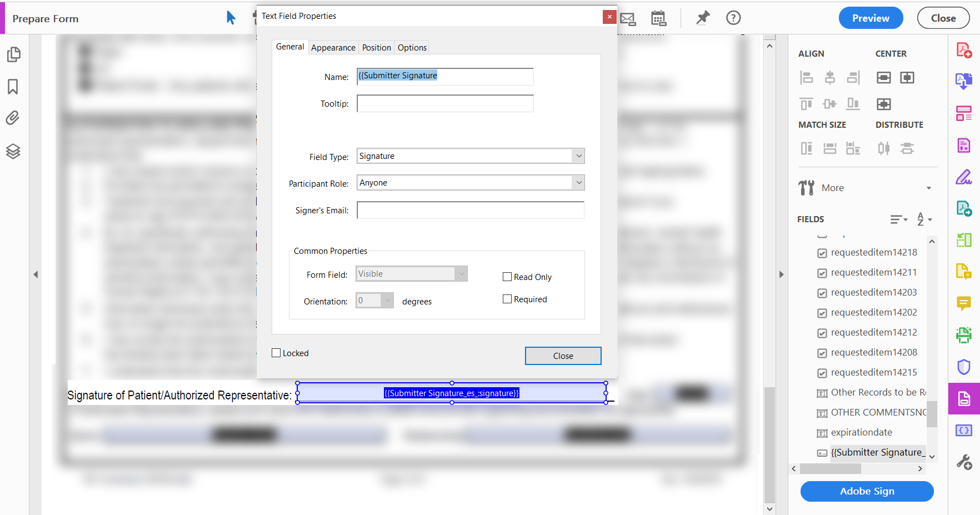Screen dimensions: 980x515
Task: Add a date field from the toolbar
Action: point(658,18)
